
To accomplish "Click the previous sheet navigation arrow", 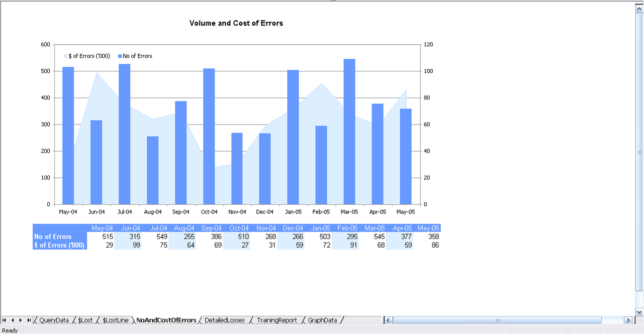I will (x=12, y=320).
